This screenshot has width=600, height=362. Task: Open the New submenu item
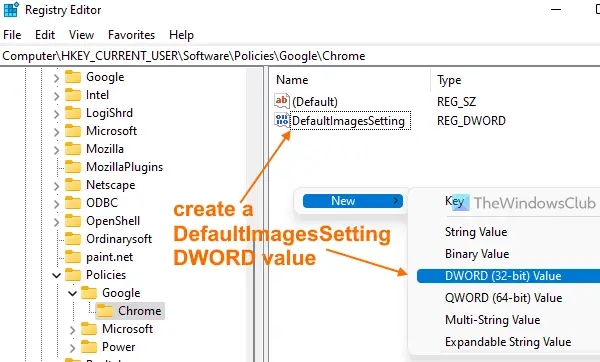click(353, 201)
